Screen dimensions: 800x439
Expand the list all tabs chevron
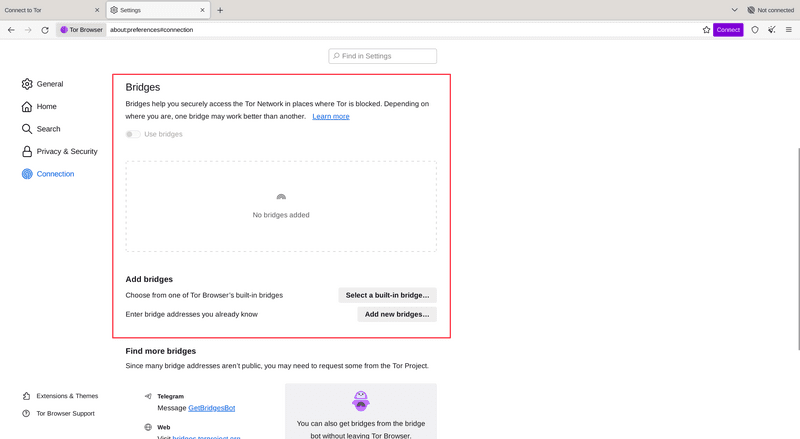coord(735,10)
